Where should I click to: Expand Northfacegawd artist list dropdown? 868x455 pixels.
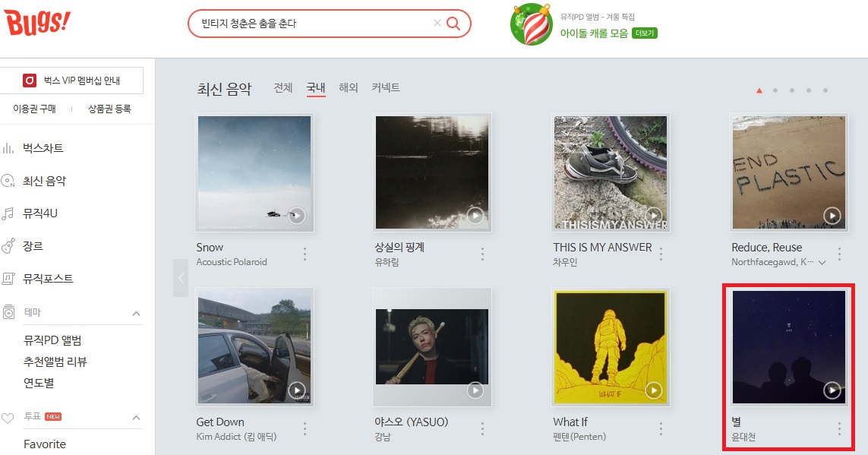(x=822, y=263)
